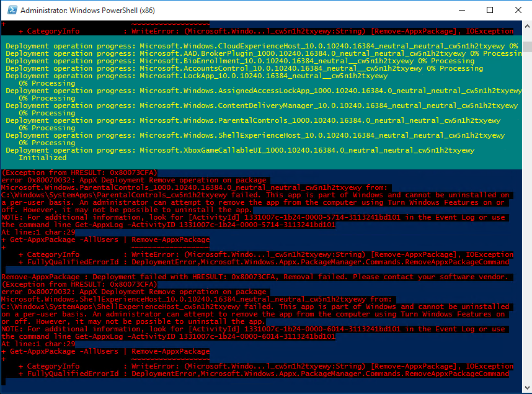Click the vertical scrollbar thumb

527,47
